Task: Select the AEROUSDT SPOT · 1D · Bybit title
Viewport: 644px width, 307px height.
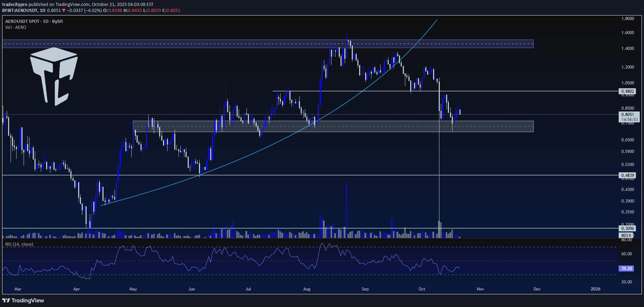Action: pyautogui.click(x=34, y=21)
